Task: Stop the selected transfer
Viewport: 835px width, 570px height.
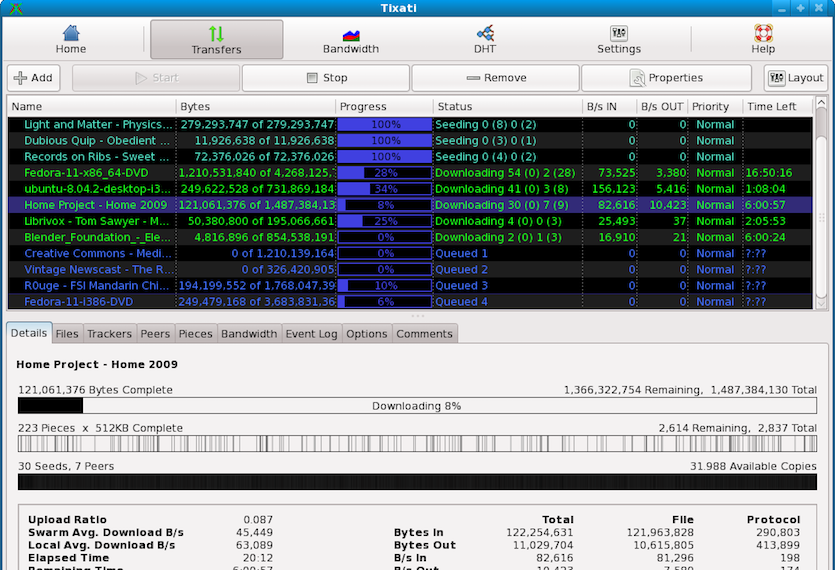Action: 325,78
